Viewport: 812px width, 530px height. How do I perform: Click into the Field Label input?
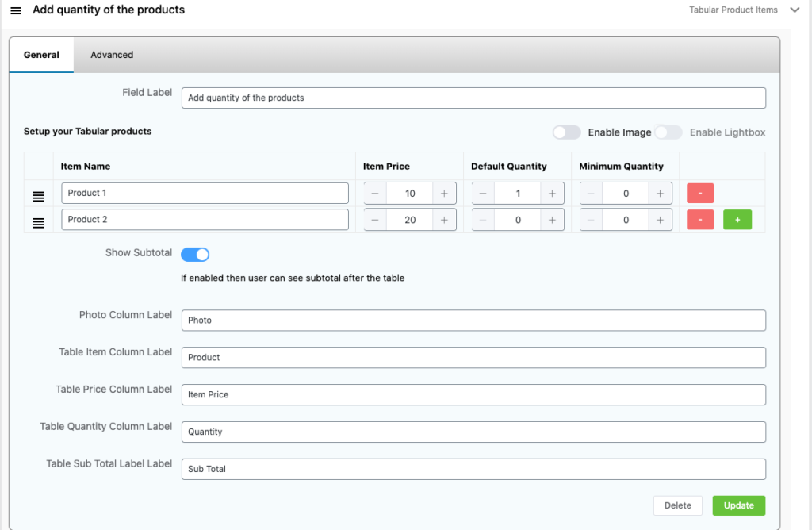click(x=473, y=98)
